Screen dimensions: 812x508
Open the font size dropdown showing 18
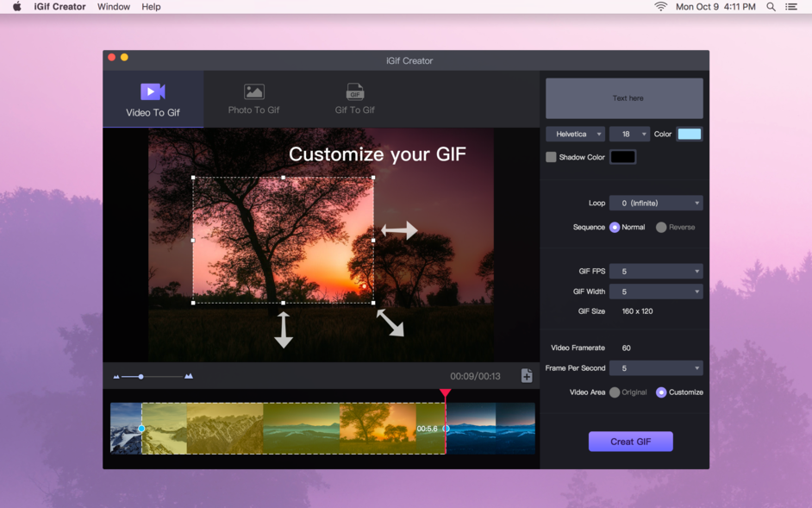tap(629, 134)
